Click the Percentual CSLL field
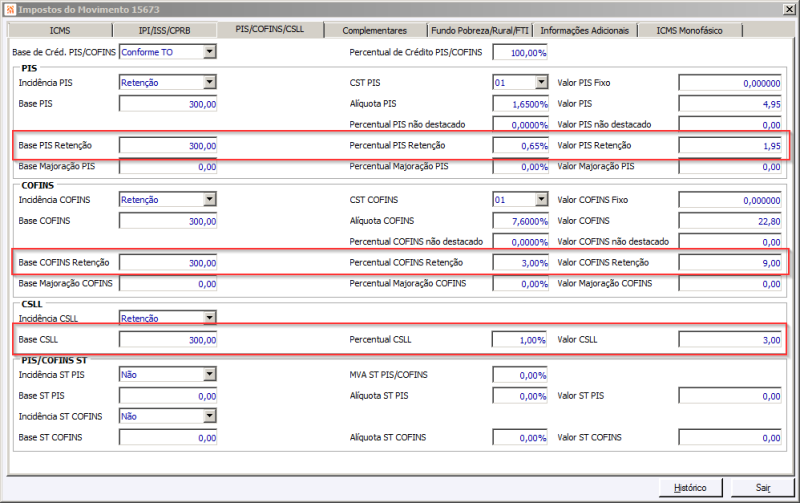800x503 pixels. pos(519,340)
